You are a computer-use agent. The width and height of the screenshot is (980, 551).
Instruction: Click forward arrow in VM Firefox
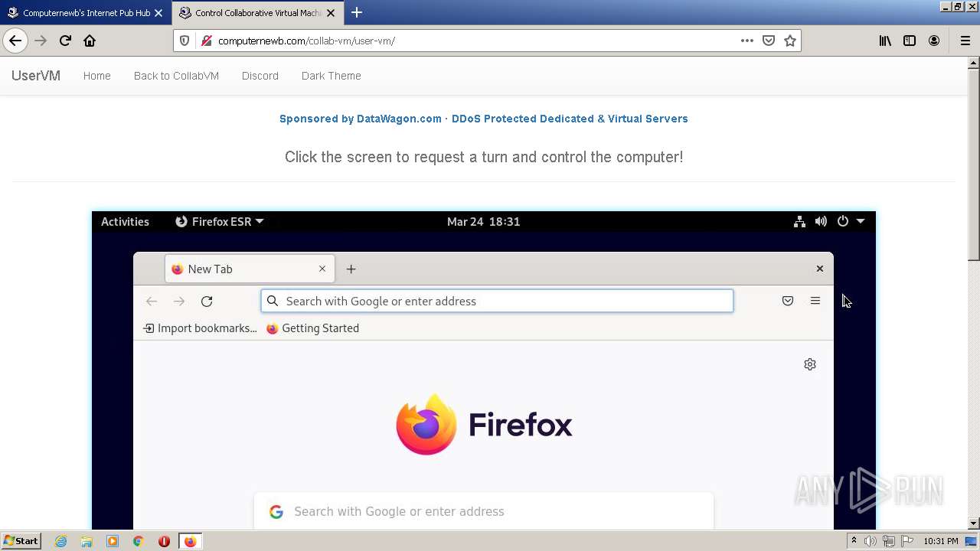point(179,302)
